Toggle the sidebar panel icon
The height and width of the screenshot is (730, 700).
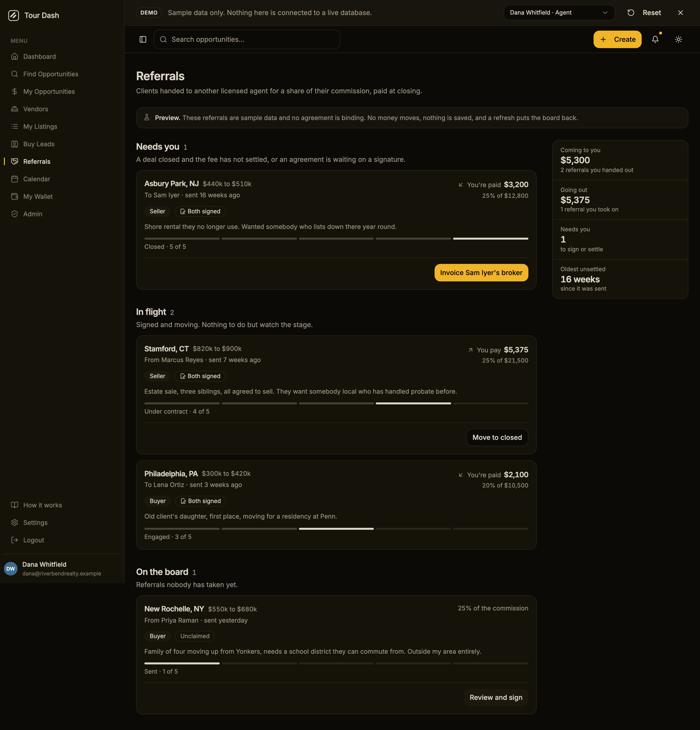tap(143, 39)
